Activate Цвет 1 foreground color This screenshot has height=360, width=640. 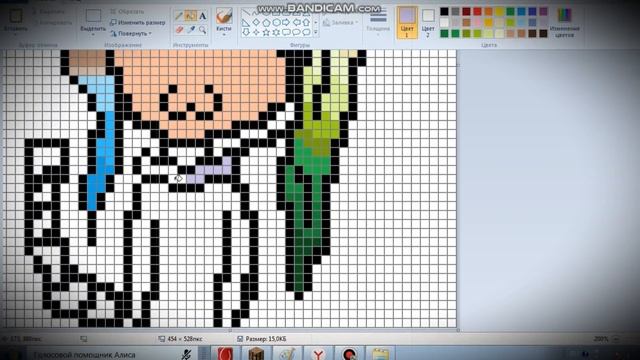(407, 23)
